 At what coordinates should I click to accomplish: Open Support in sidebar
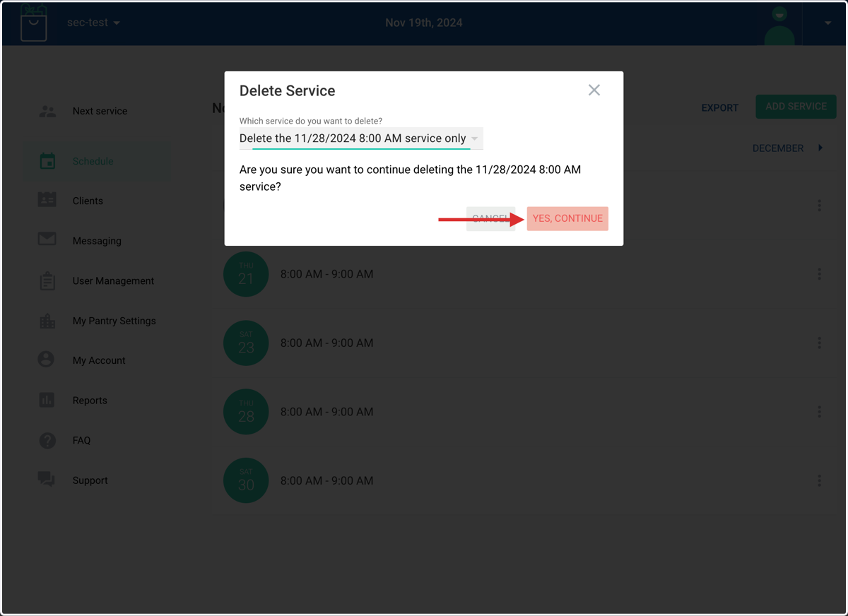tap(90, 480)
